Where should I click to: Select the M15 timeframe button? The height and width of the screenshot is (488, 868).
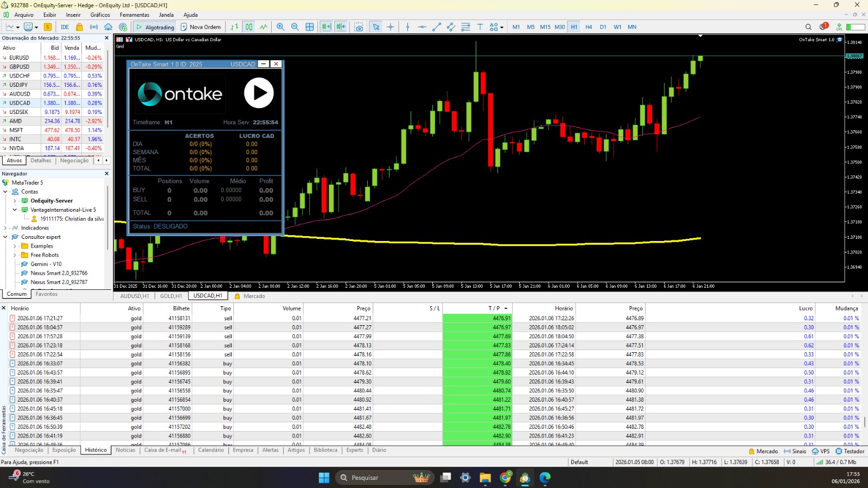click(x=545, y=27)
